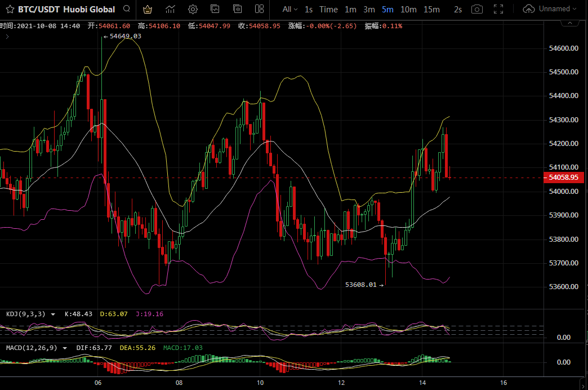
Task: Click the amplitude value 0.11%
Action: 392,26
